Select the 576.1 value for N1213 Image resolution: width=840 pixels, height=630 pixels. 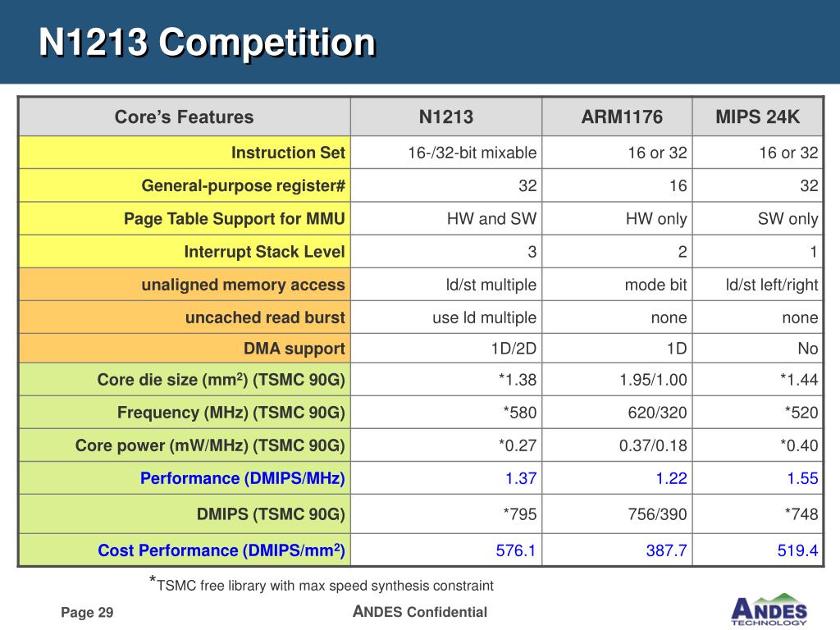point(516,550)
